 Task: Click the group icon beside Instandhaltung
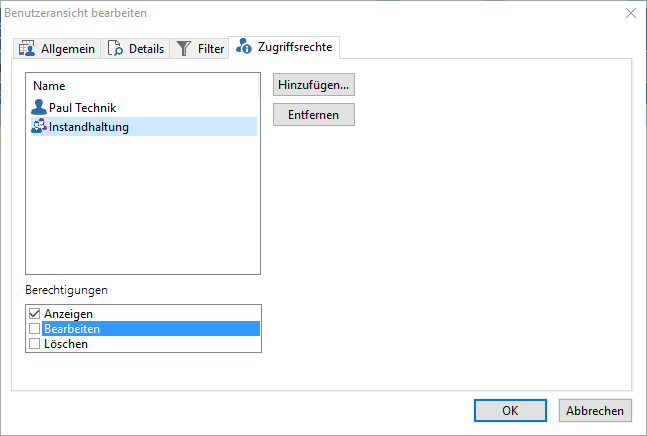point(39,126)
